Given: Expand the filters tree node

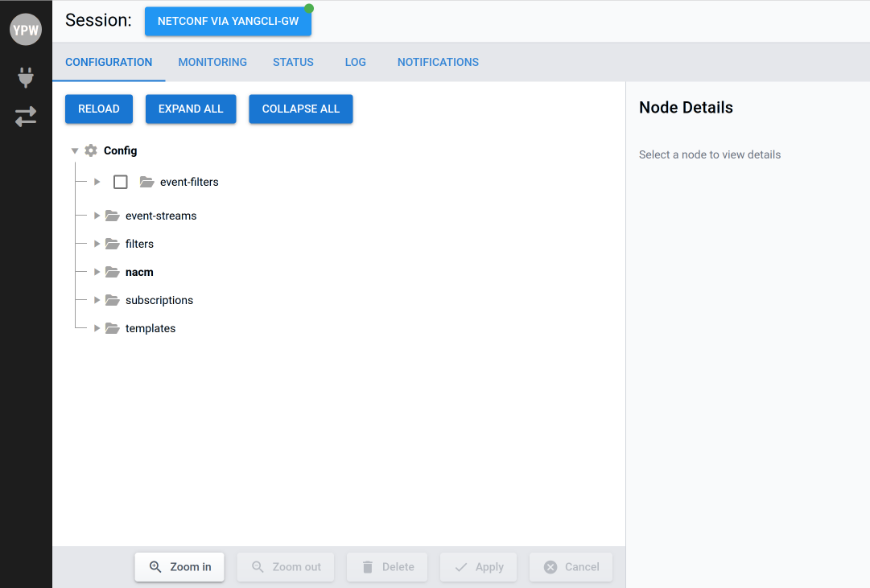Looking at the screenshot, I should pos(97,244).
